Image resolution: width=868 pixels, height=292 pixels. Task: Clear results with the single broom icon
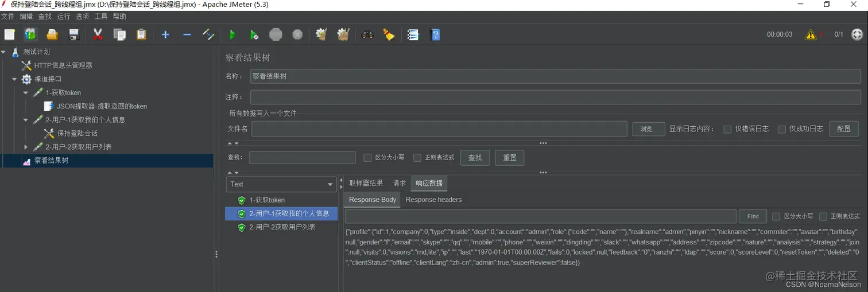[321, 34]
